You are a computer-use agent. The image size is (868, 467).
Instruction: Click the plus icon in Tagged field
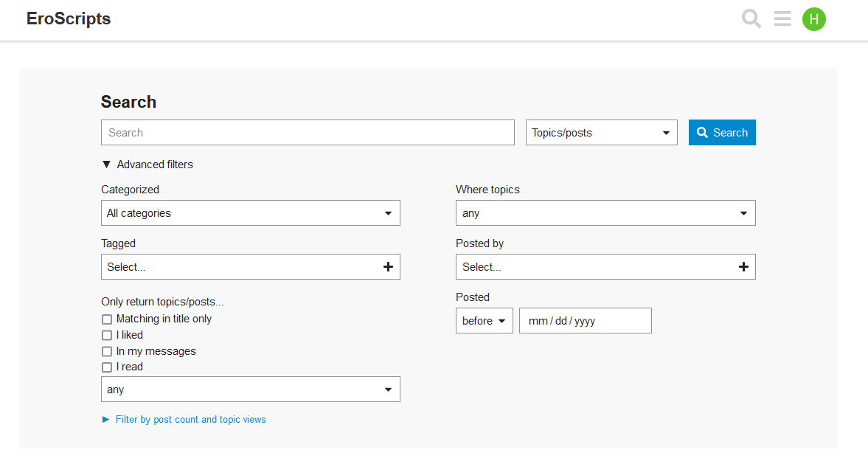[388, 267]
